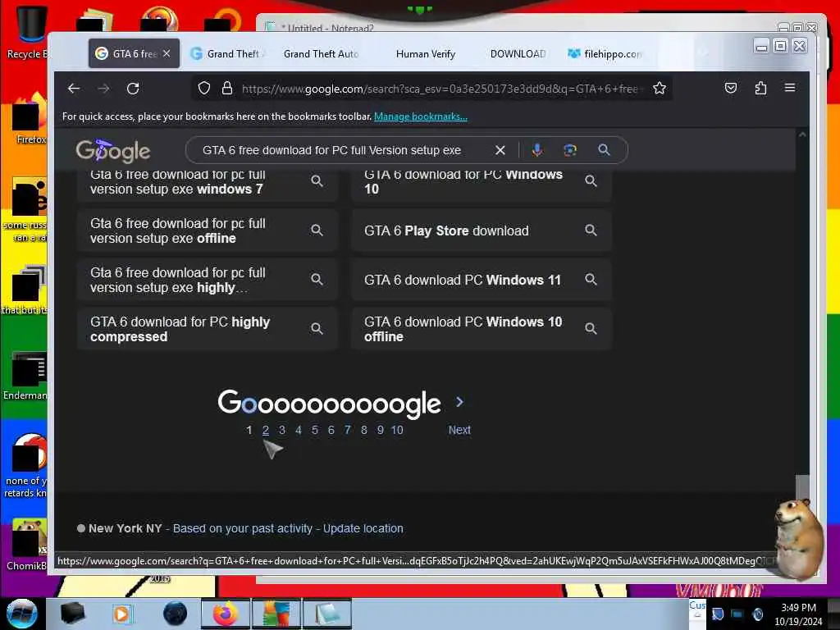Click 'Update location' link
Image resolution: width=840 pixels, height=630 pixels.
pos(363,528)
